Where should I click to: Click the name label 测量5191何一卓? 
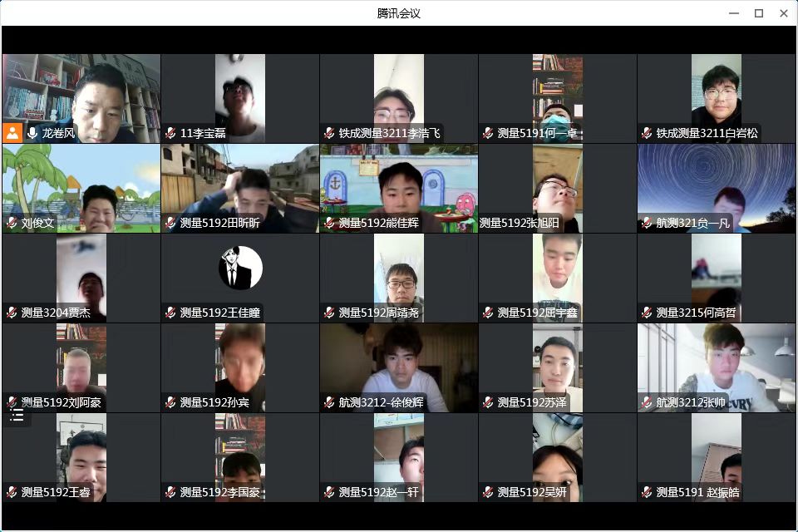[536, 133]
